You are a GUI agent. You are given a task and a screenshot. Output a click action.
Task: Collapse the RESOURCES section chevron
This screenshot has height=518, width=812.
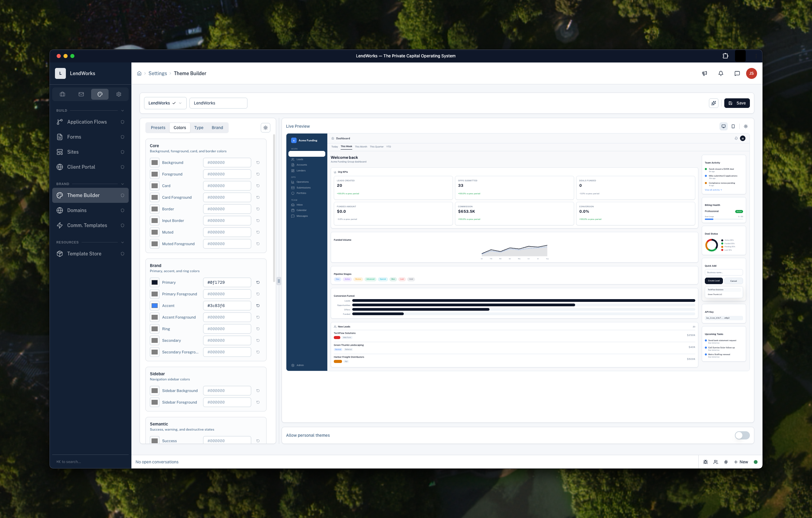(123, 242)
